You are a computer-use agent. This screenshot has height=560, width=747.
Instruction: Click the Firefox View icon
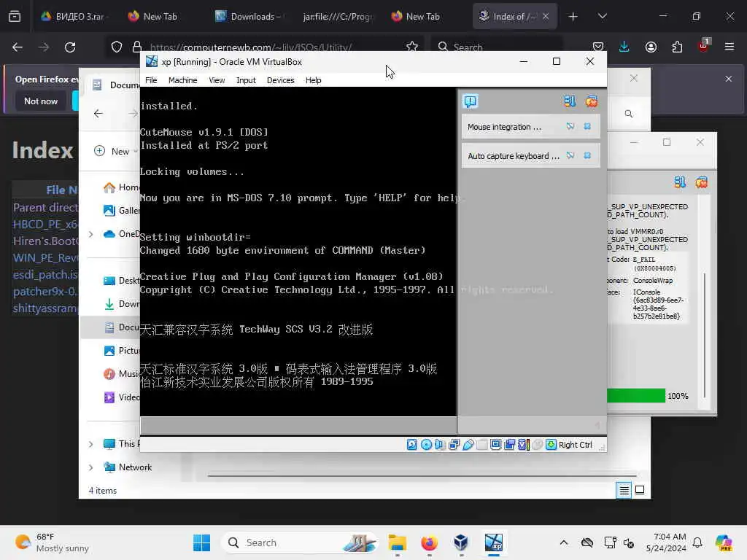coord(15,16)
